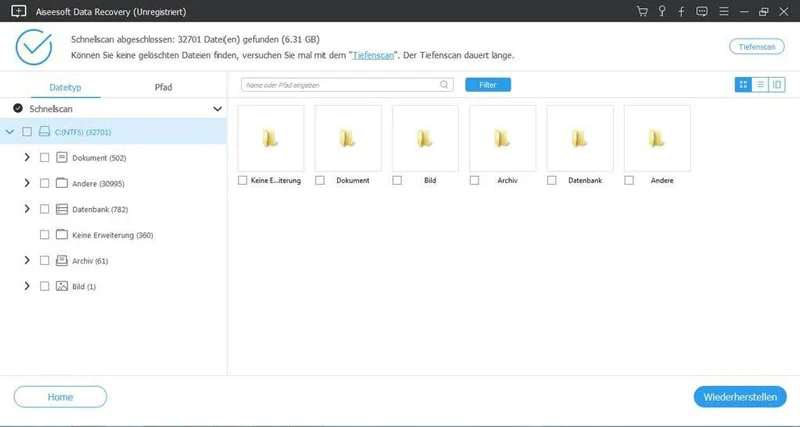
Task: Expand the Archiv (61) tree node
Action: point(27,261)
